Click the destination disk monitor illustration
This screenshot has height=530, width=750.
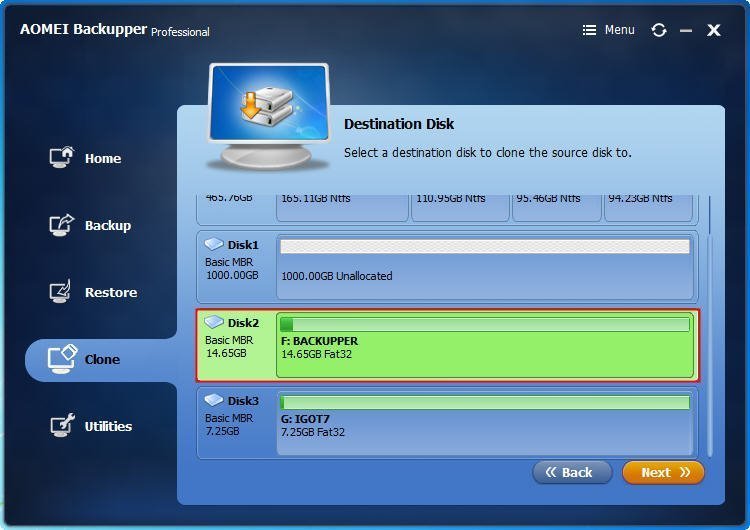269,116
